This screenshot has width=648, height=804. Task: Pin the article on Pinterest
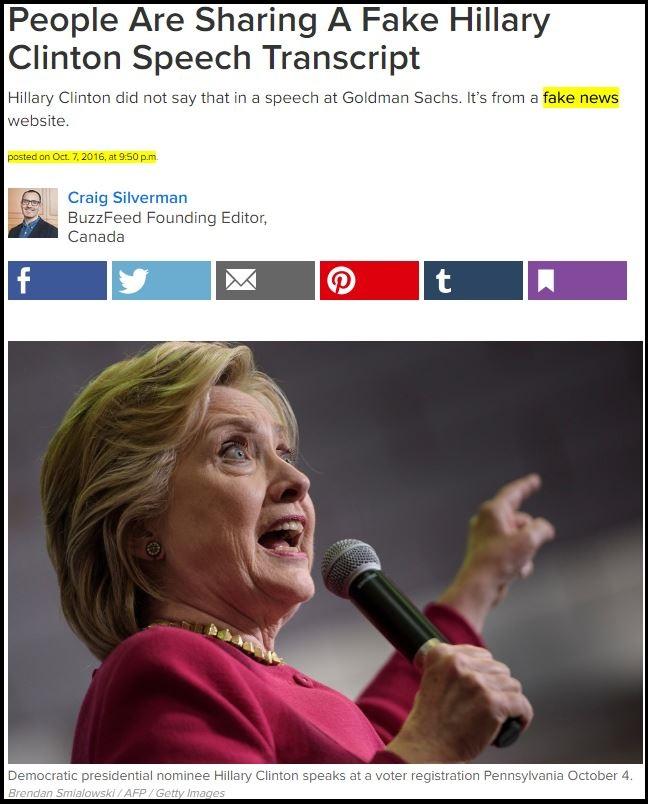click(369, 280)
